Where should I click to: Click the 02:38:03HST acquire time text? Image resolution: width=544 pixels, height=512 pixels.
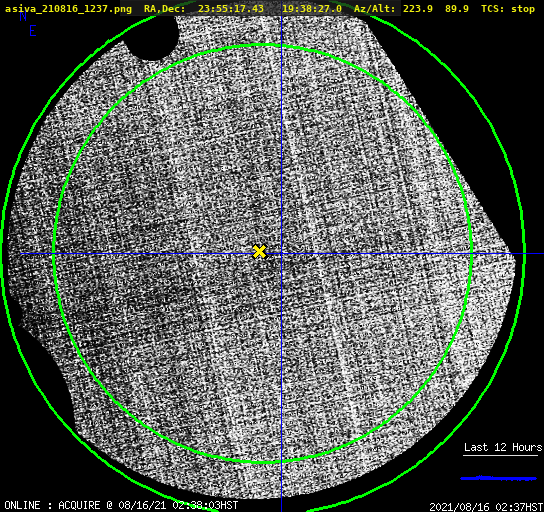pyautogui.click(x=205, y=505)
